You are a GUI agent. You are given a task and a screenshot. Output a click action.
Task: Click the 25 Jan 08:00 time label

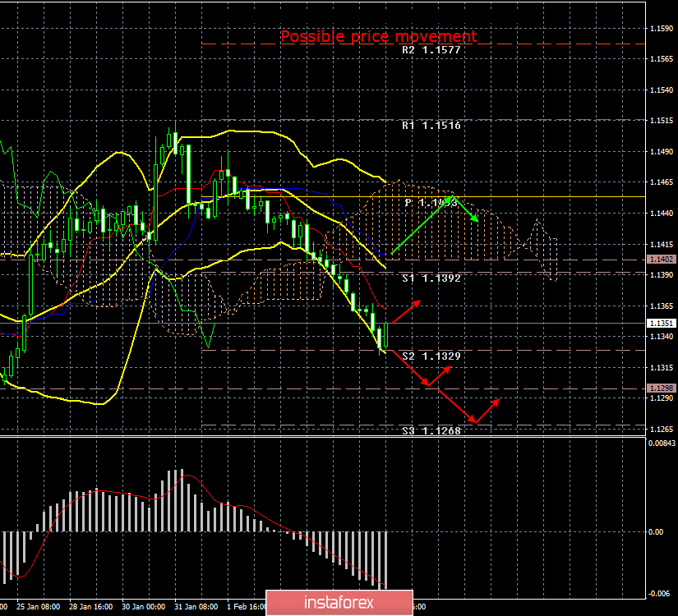click(x=39, y=607)
